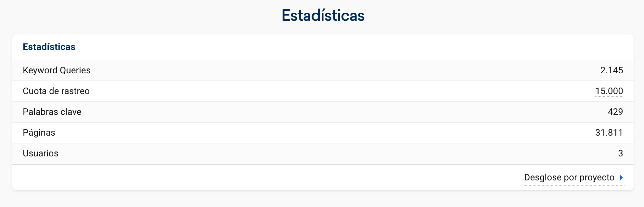The height and width of the screenshot is (207, 644).
Task: Select the Páginas label
Action: coord(39,133)
